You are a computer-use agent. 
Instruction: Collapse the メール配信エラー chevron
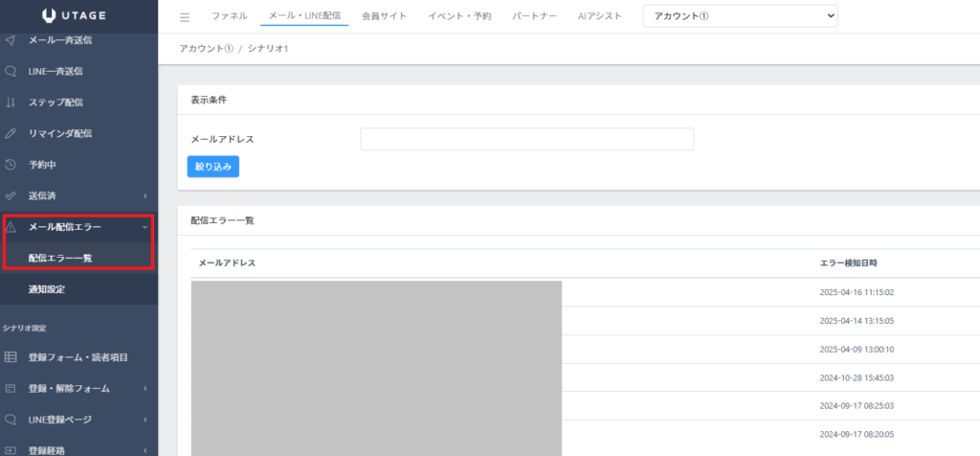tap(145, 227)
